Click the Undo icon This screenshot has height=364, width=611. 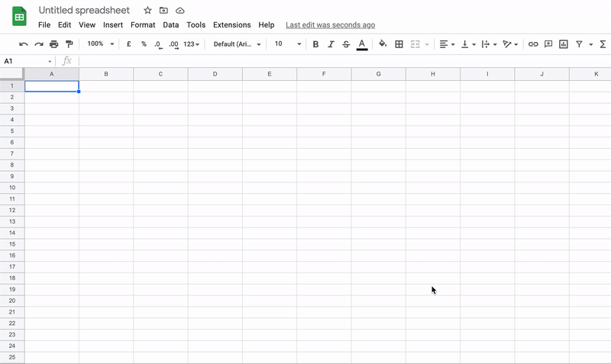24,44
